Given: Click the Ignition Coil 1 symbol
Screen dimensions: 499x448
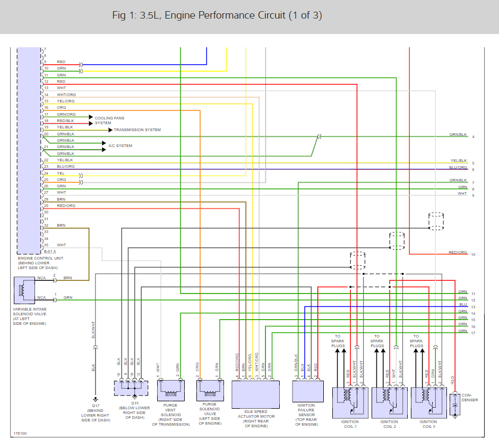Looking at the screenshot, I should point(350,402).
